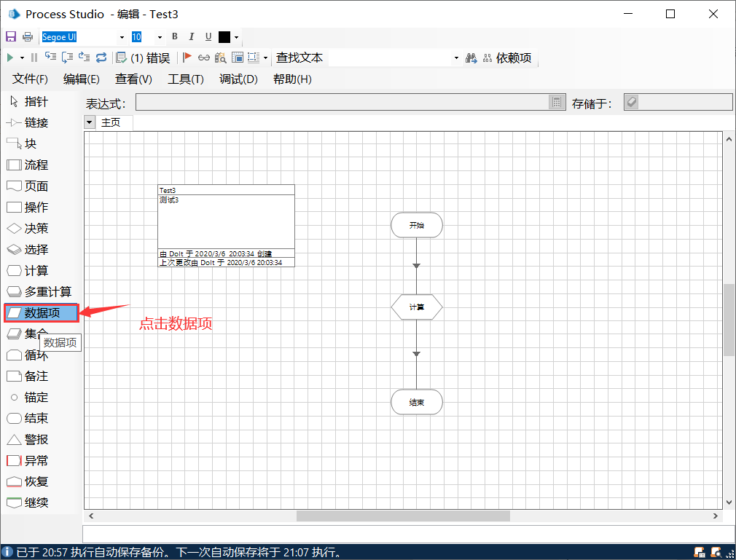
Task: Select the 指针 pointer tool
Action: pos(30,102)
